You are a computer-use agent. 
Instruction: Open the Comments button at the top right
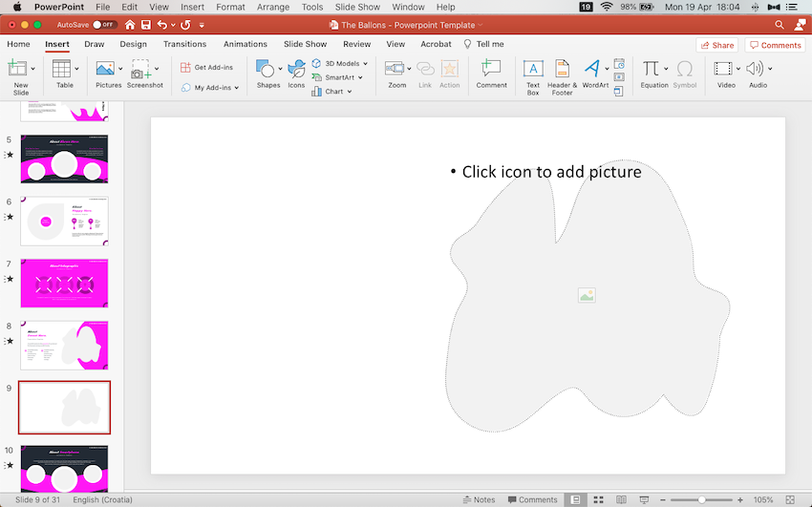tap(775, 45)
